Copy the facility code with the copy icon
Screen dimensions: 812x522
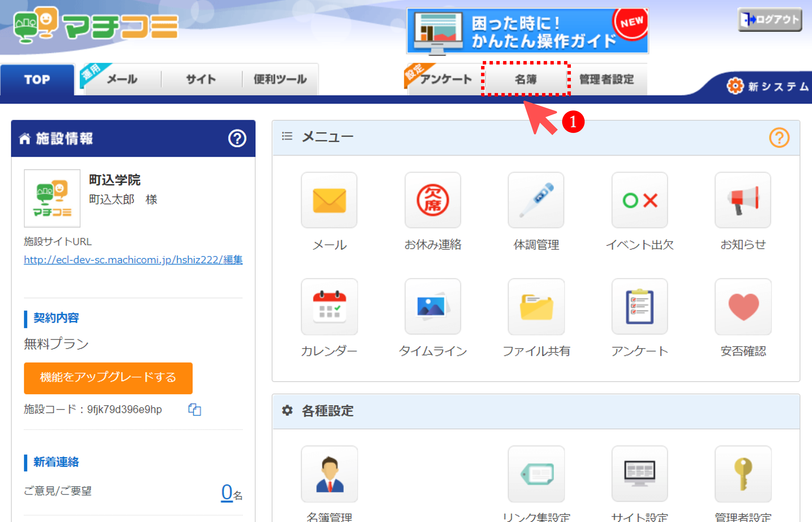tap(195, 410)
